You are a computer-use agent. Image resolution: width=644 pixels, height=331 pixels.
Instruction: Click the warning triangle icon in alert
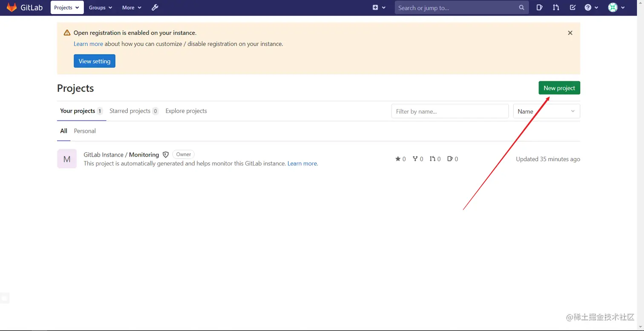coord(67,33)
